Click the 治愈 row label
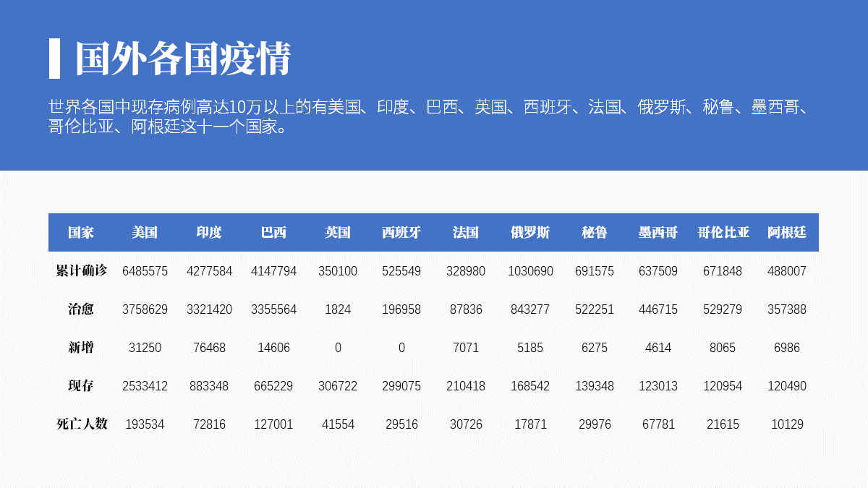 click(x=81, y=309)
